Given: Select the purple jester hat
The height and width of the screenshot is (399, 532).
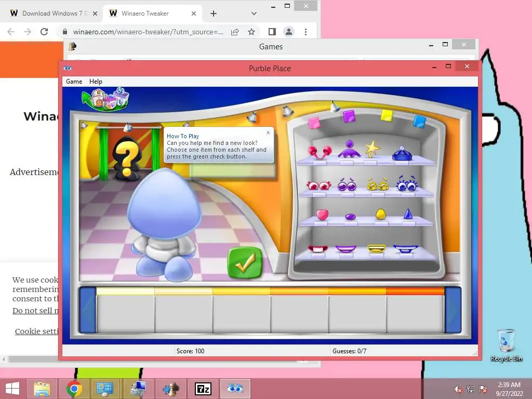Looking at the screenshot, I should point(349,149).
